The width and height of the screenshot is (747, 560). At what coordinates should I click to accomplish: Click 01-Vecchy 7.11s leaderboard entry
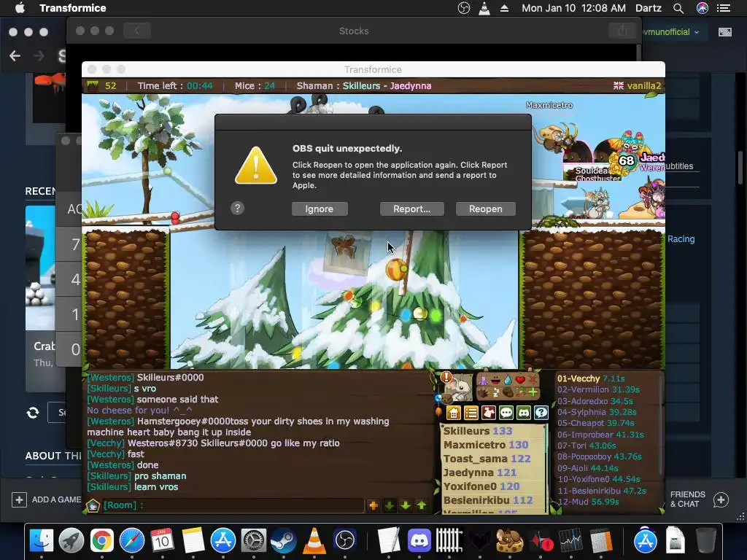pos(591,378)
